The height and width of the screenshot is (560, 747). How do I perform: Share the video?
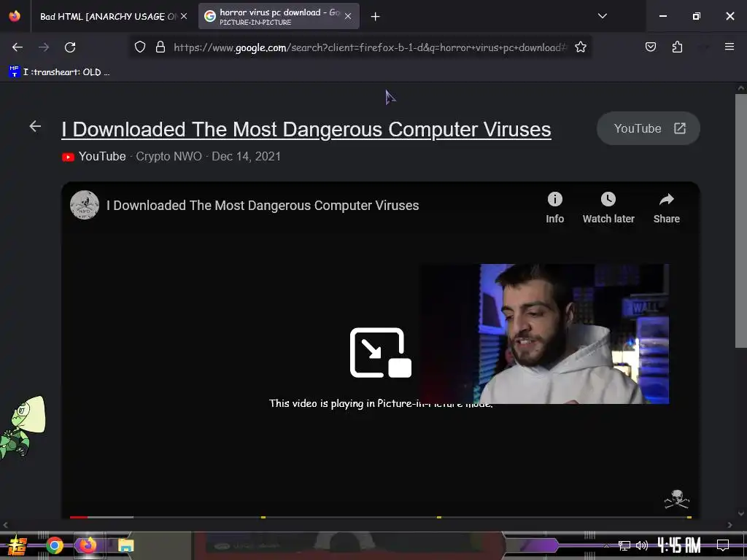click(667, 208)
